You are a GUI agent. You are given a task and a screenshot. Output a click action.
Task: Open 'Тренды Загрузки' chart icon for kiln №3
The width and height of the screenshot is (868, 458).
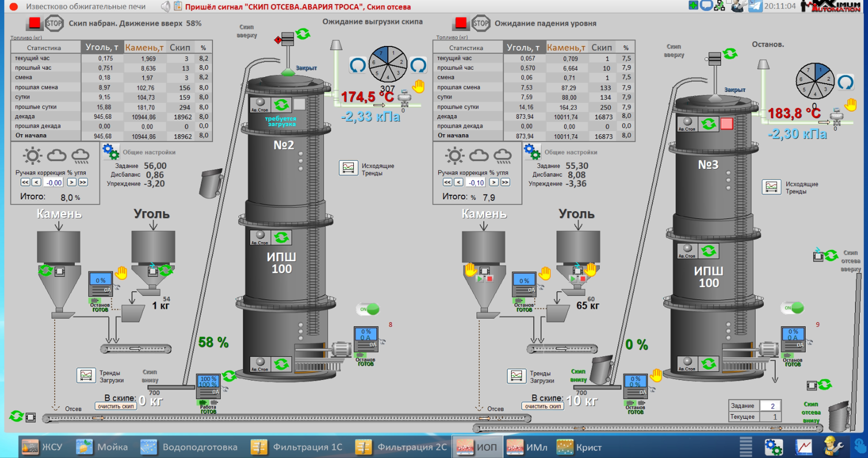coord(516,376)
